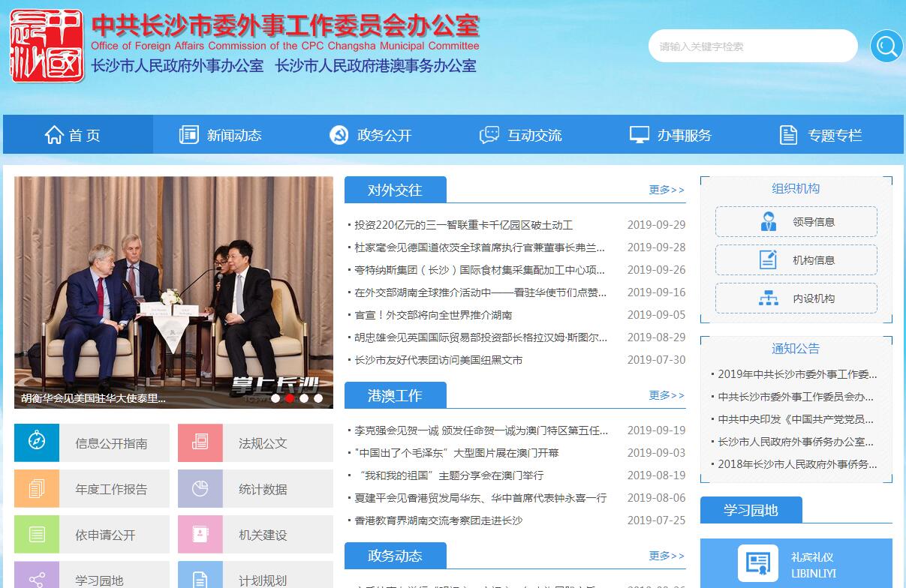This screenshot has width=906, height=588.
Task: Expand 更多>> for 港澳工作 section
Action: tap(667, 395)
